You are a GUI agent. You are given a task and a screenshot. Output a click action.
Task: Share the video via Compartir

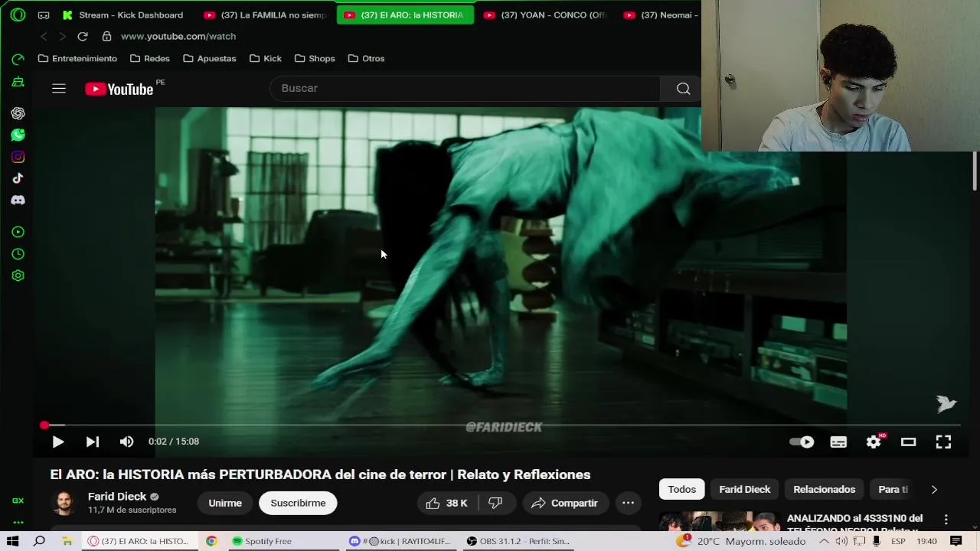(565, 503)
